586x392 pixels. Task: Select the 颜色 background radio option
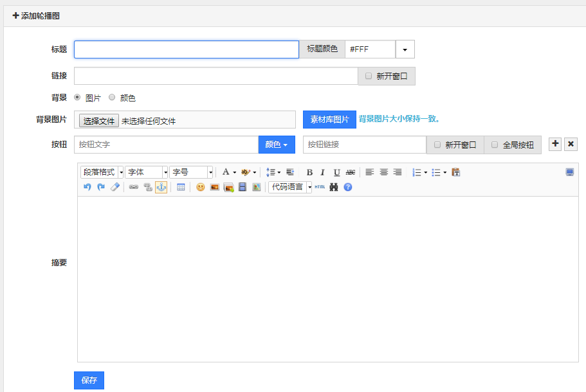(112, 98)
